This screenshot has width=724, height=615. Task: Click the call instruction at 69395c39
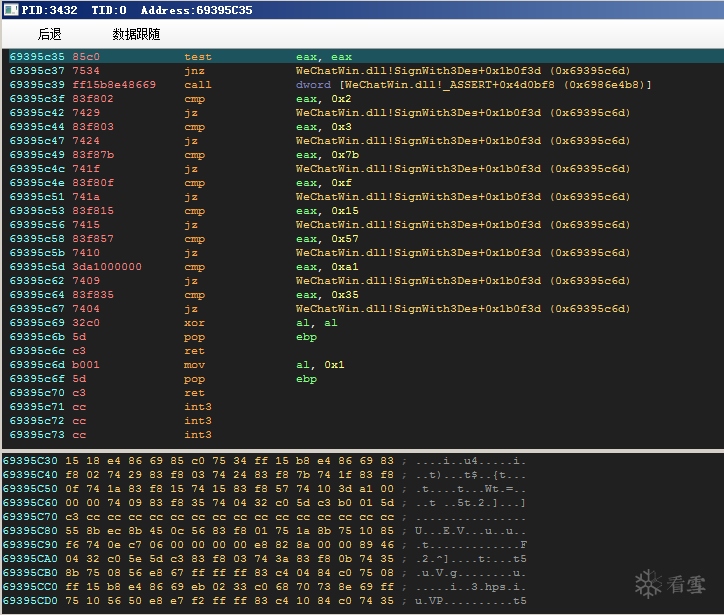point(198,85)
